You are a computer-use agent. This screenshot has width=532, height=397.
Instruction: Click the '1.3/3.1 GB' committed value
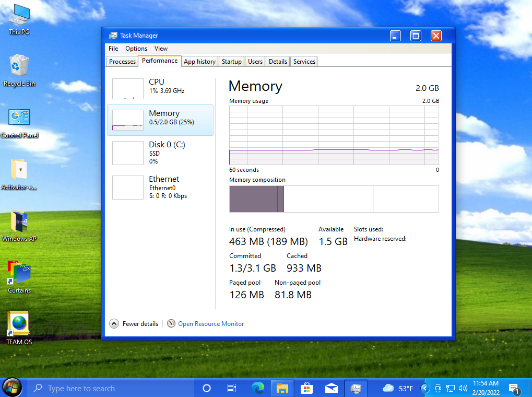click(253, 268)
